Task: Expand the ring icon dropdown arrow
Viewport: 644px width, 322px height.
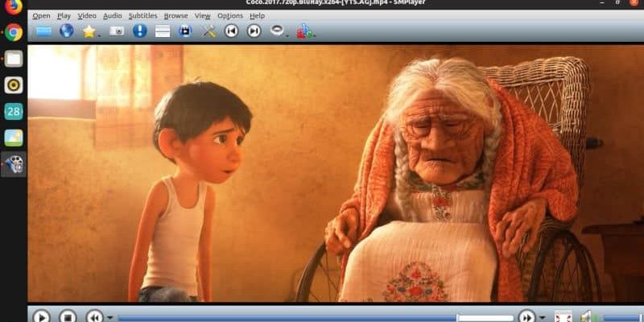Action: pyautogui.click(x=287, y=35)
